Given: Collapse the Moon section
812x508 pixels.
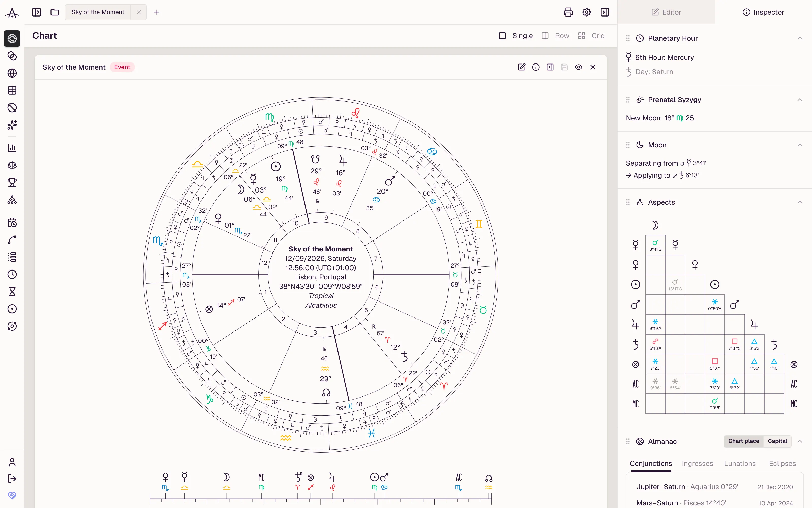Looking at the screenshot, I should coord(800,145).
